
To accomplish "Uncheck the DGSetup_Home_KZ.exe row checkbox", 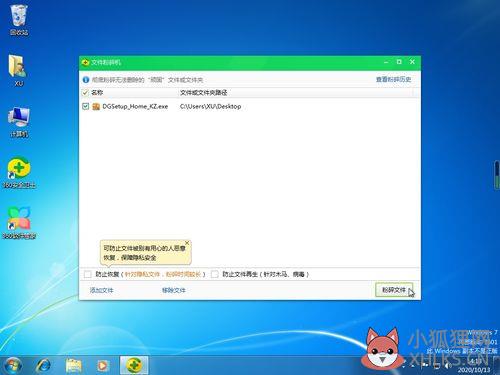I will pos(85,106).
